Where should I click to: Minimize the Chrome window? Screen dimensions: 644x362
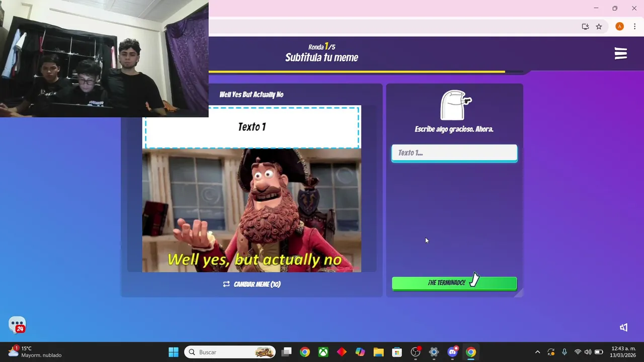[x=596, y=8]
